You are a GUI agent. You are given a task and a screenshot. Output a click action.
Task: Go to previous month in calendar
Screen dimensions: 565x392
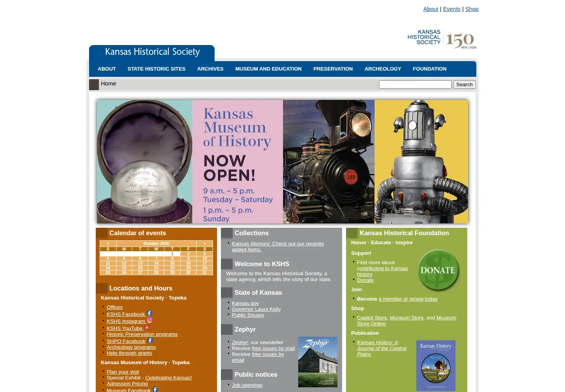(108, 243)
